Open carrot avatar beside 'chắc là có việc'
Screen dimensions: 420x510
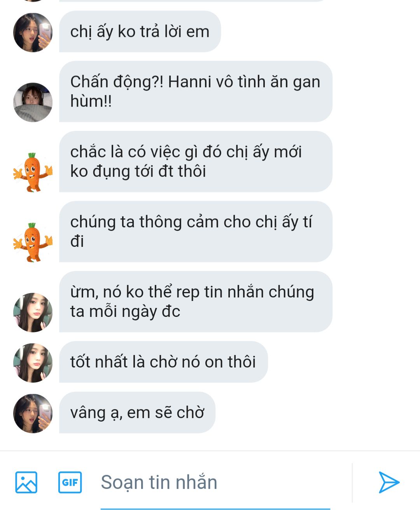(33, 172)
